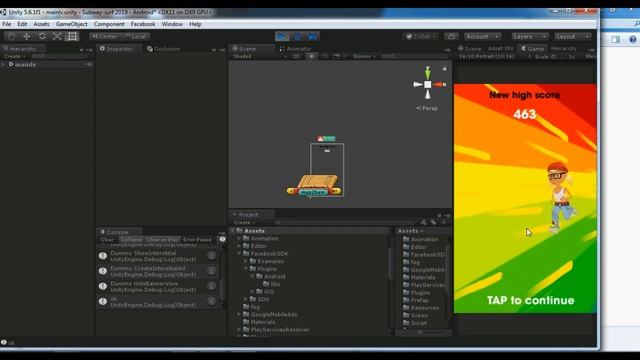Switch to the Animator tab
Image resolution: width=640 pixels, height=360 pixels.
pos(295,49)
